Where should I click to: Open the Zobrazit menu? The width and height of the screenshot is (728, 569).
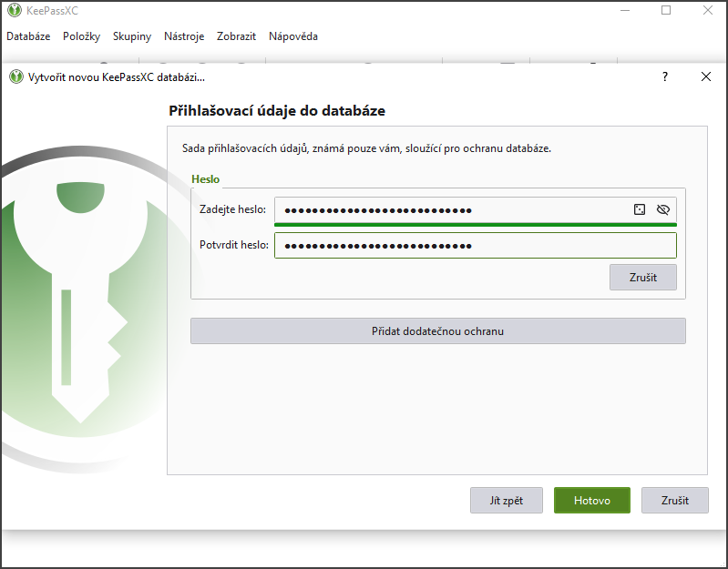236,36
